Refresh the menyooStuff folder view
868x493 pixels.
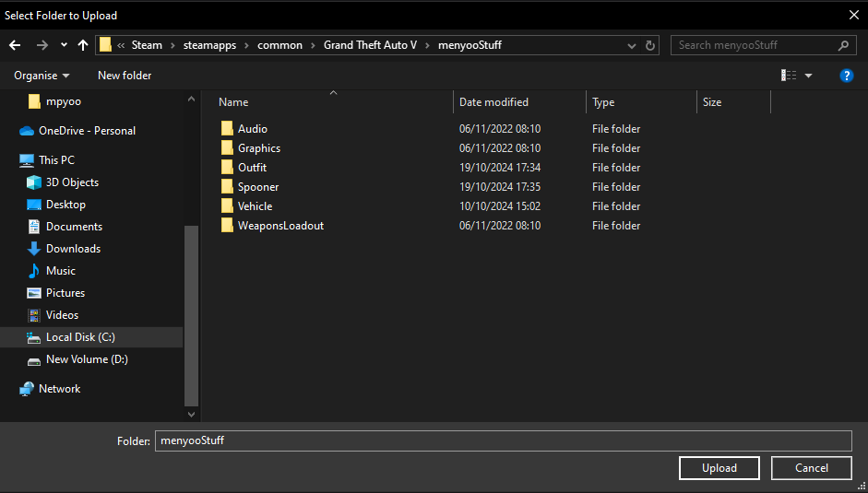650,45
